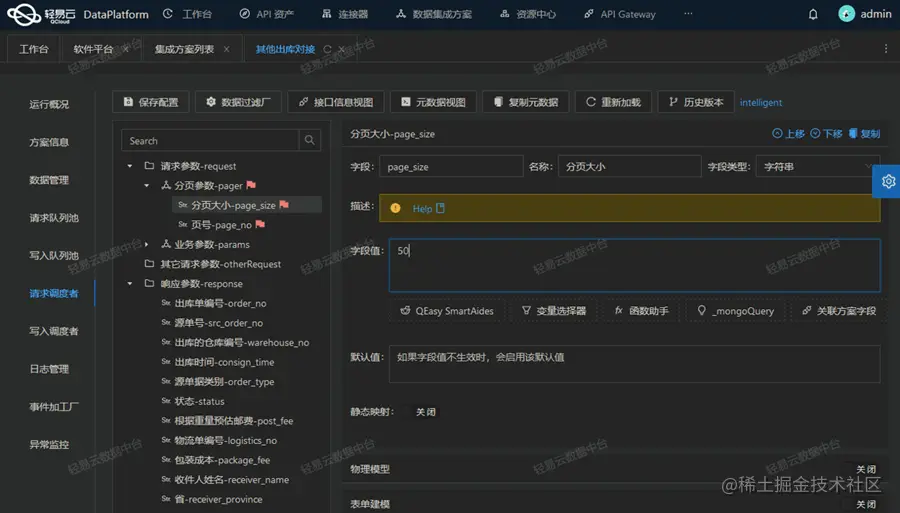Open 变量选择器
This screenshot has width=900, height=513.
pyautogui.click(x=553, y=310)
